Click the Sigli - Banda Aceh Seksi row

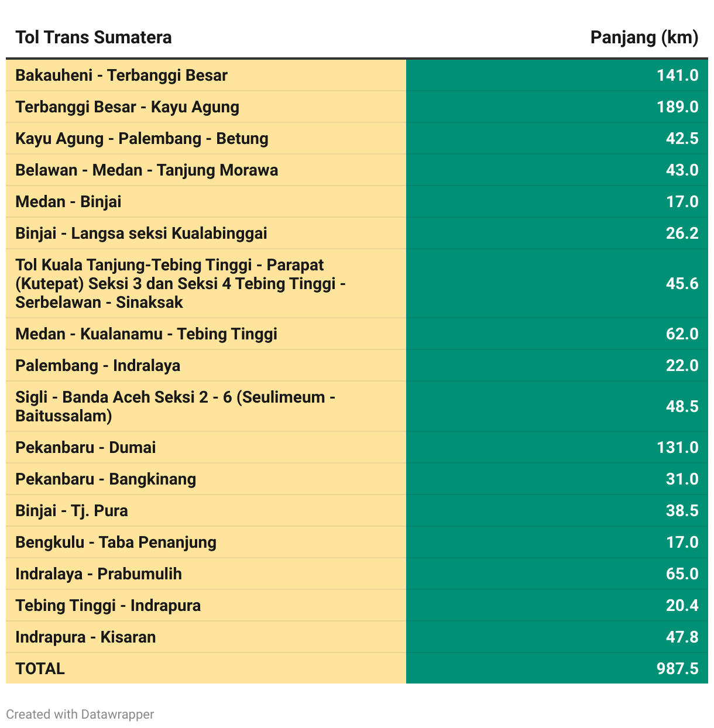click(357, 406)
